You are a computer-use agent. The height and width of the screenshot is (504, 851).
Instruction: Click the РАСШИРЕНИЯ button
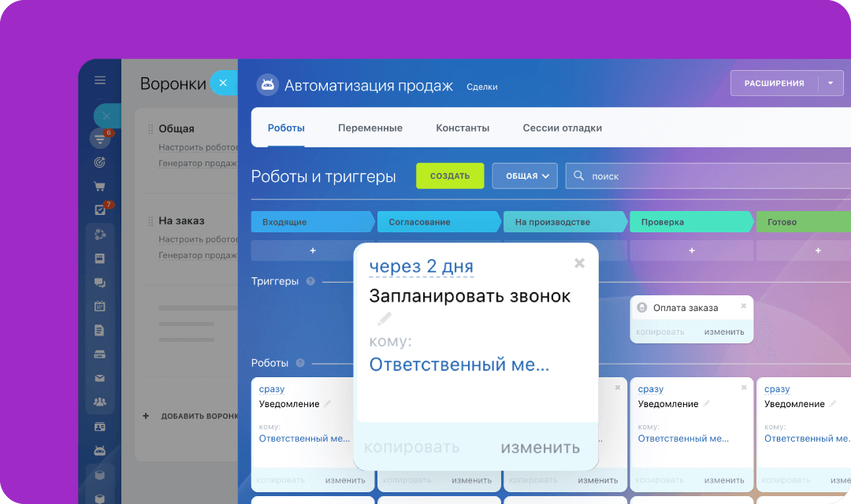click(x=775, y=83)
